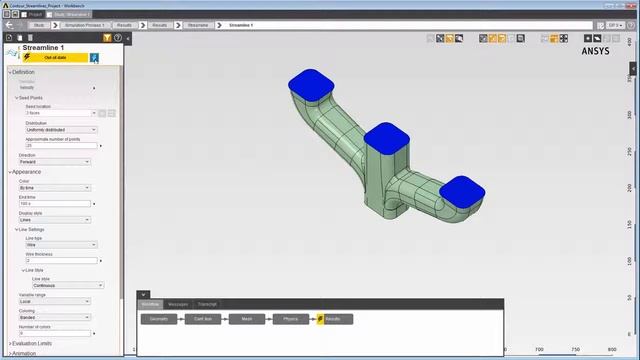Open the help icon in panel header

[118, 38]
